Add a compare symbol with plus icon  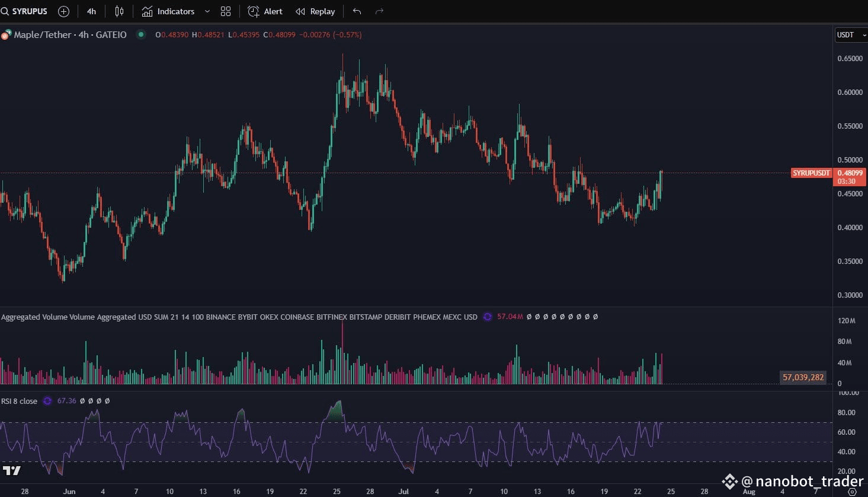(64, 11)
